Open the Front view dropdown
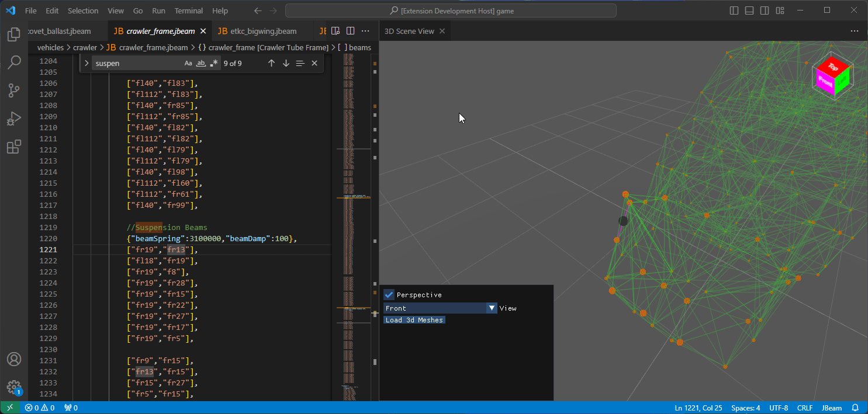This screenshot has width=868, height=414. pos(440,308)
